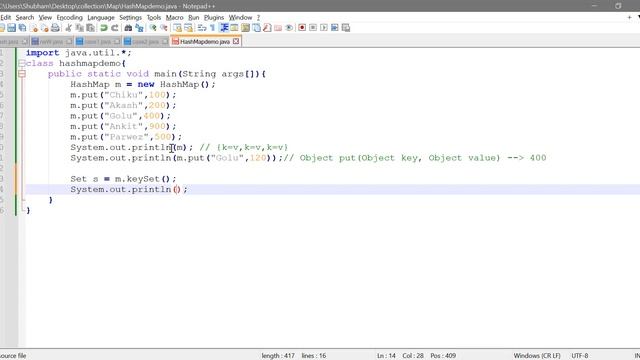Show the Document List panel icon

coord(256,28)
